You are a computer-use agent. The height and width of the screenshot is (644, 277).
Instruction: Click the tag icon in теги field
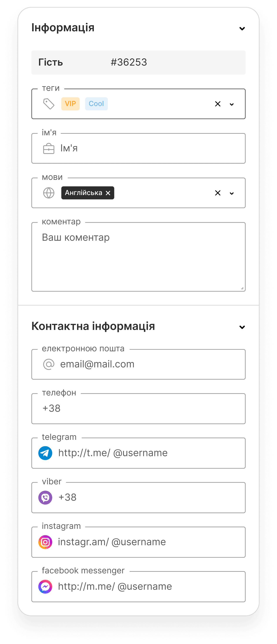[x=49, y=104]
